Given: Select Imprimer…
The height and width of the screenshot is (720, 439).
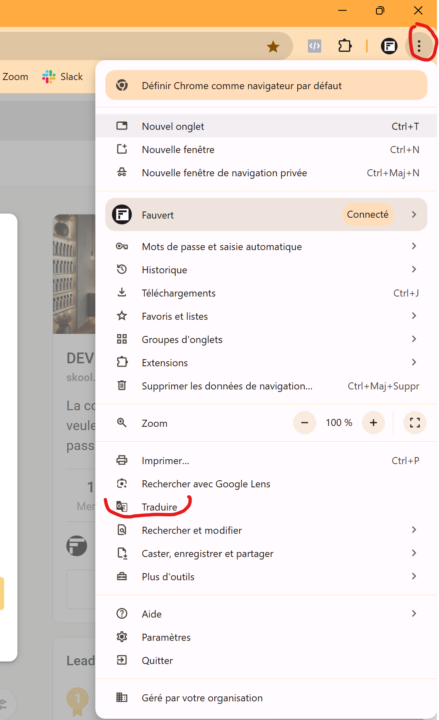Looking at the screenshot, I should pos(266,461).
